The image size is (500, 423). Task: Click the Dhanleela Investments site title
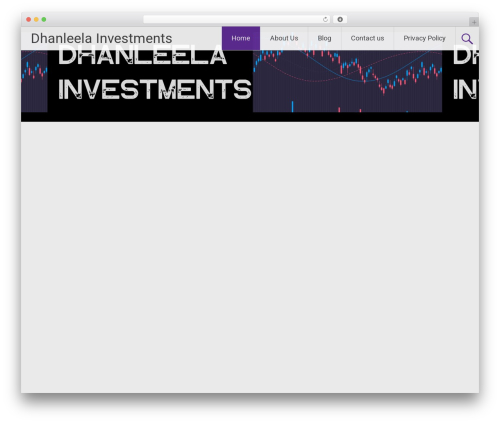tap(102, 38)
